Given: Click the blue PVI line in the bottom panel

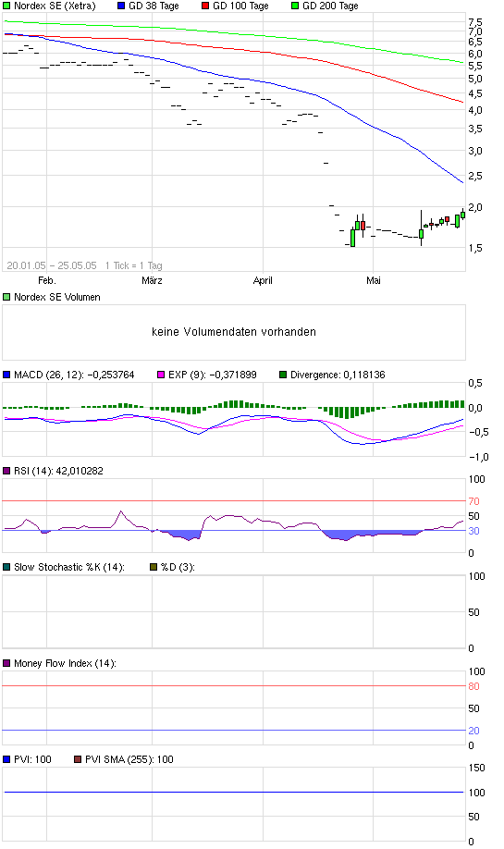Looking at the screenshot, I should 234,793.
